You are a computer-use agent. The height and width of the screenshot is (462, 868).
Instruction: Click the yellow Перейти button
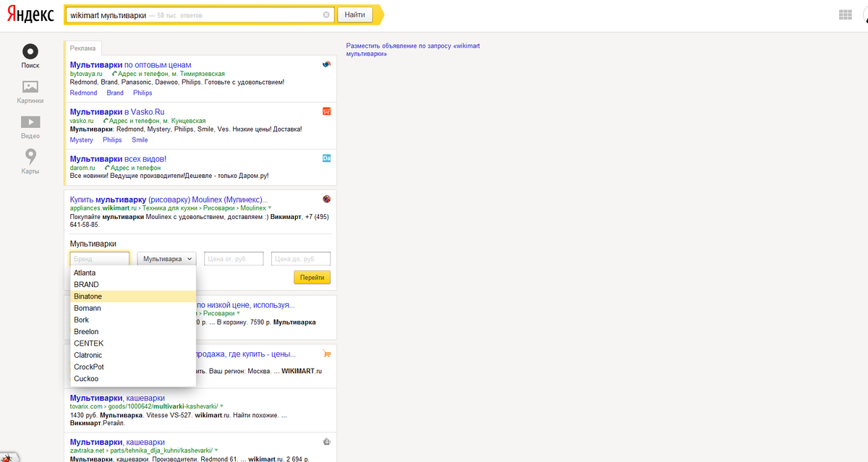coord(312,278)
